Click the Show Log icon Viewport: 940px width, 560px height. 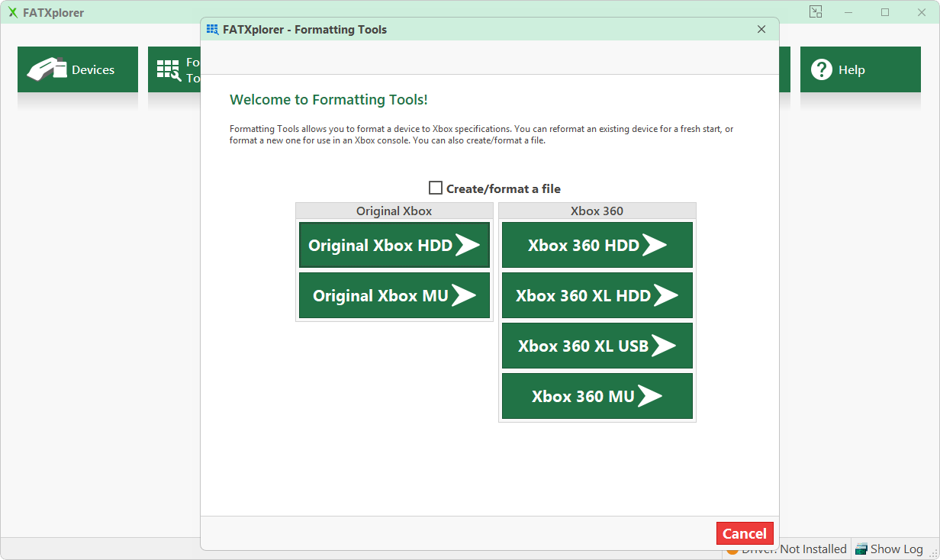(861, 549)
